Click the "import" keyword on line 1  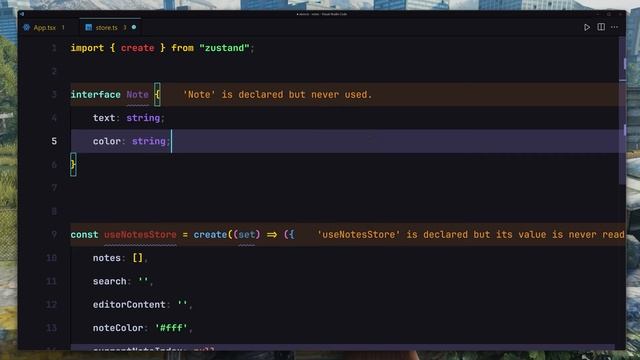pos(87,48)
